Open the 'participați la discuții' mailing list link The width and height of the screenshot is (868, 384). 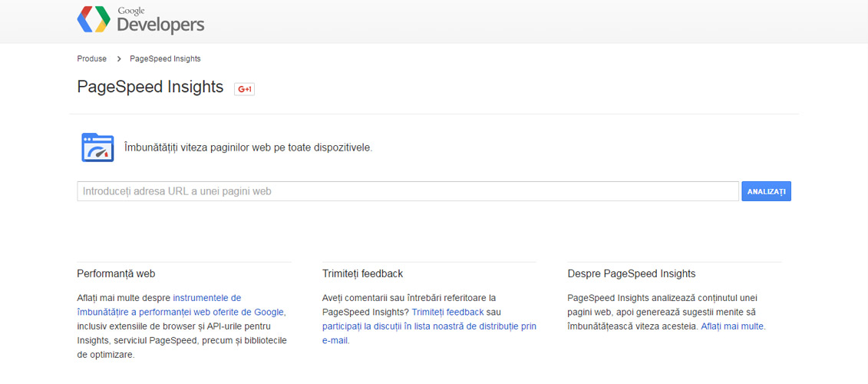[x=429, y=333]
